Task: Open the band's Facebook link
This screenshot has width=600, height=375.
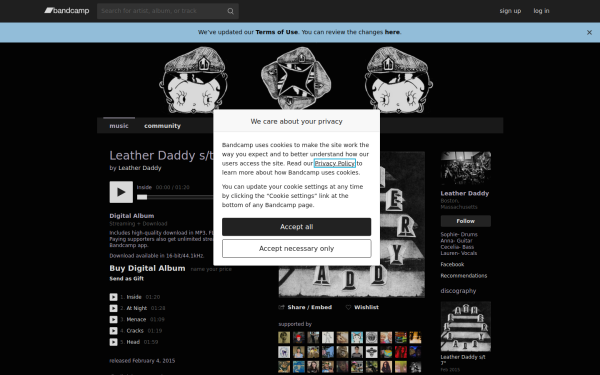Action: 452,264
